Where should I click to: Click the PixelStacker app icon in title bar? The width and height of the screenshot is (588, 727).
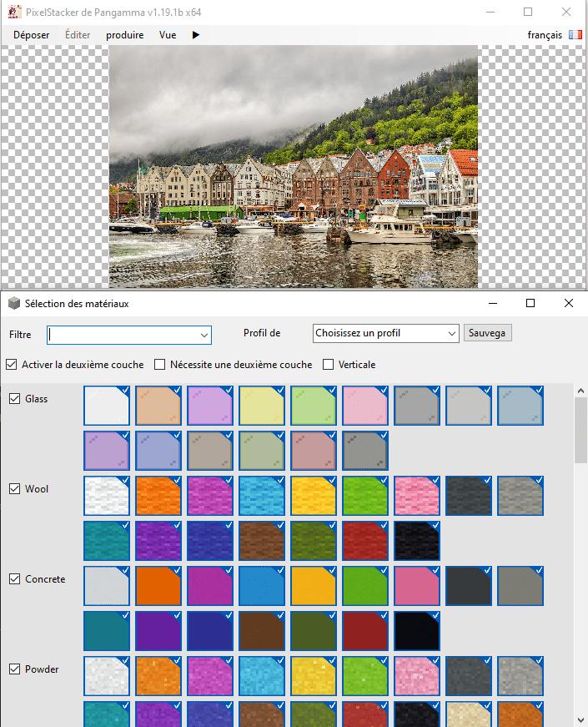pos(14,12)
